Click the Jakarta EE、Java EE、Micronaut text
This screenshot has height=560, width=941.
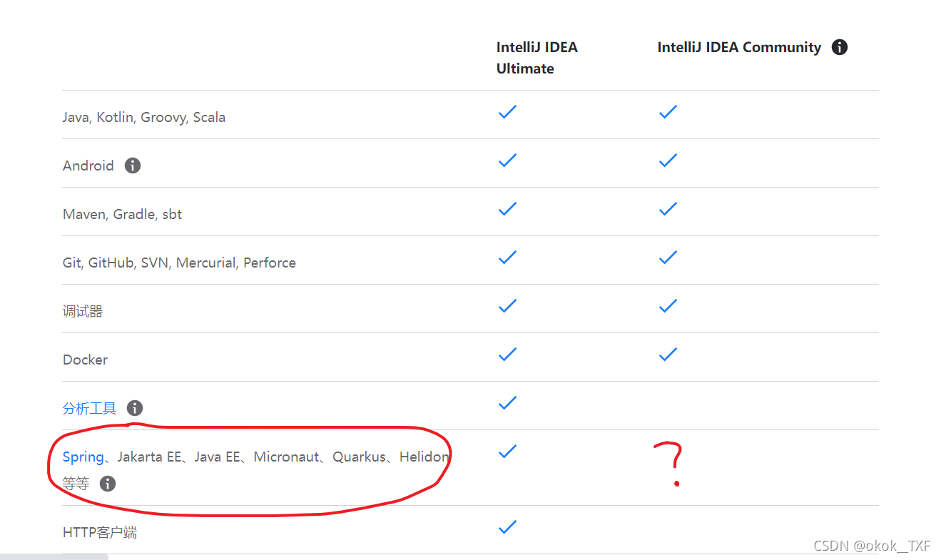[218, 457]
